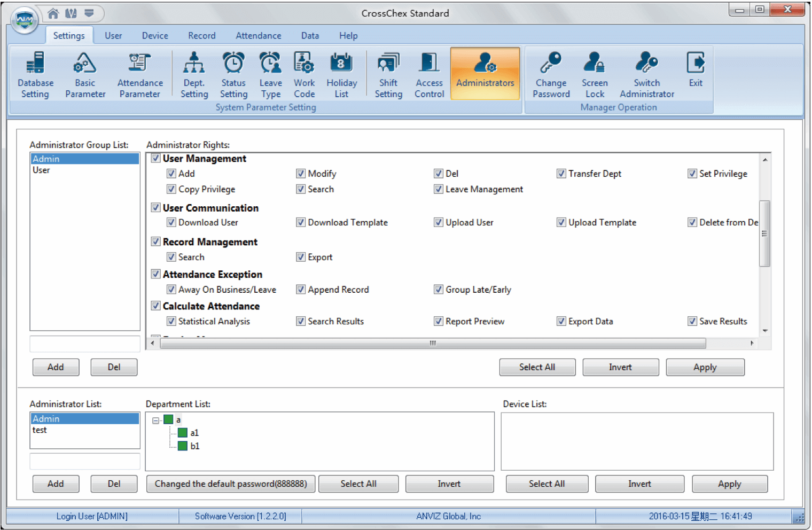
Task: Disable the Report Preview permission checkbox
Action: [439, 321]
